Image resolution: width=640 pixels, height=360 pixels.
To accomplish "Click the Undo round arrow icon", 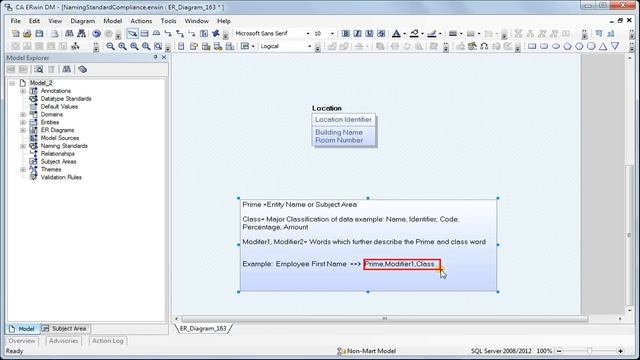I will click(96, 33).
